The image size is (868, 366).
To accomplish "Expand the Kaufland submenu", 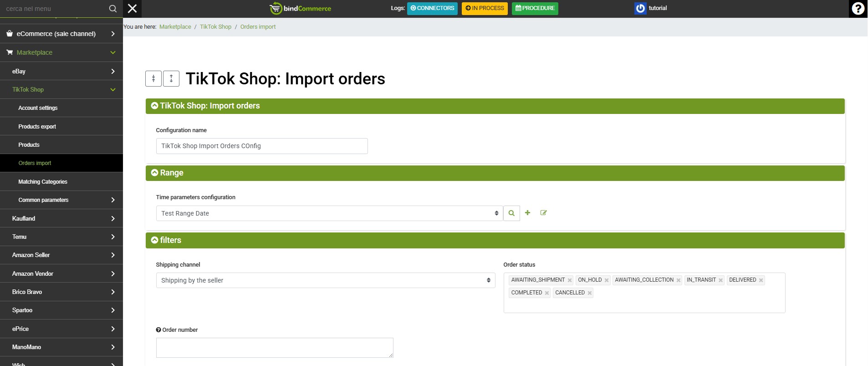I will (61, 218).
